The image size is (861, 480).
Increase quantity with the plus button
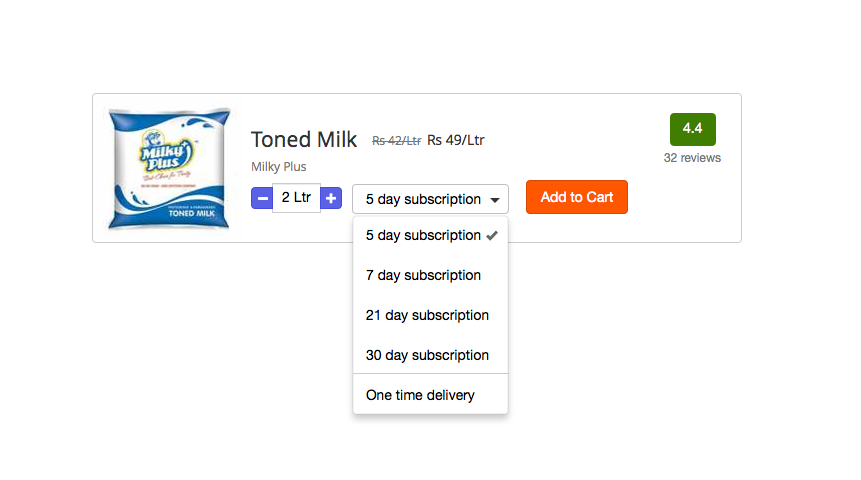[x=332, y=198]
